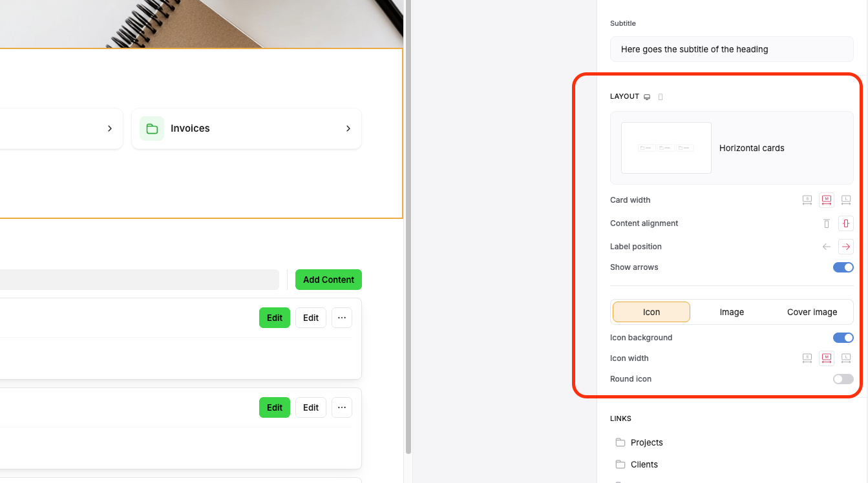Image resolution: width=868 pixels, height=483 pixels.
Task: Click the green Edit button in lower row
Action: click(275, 407)
